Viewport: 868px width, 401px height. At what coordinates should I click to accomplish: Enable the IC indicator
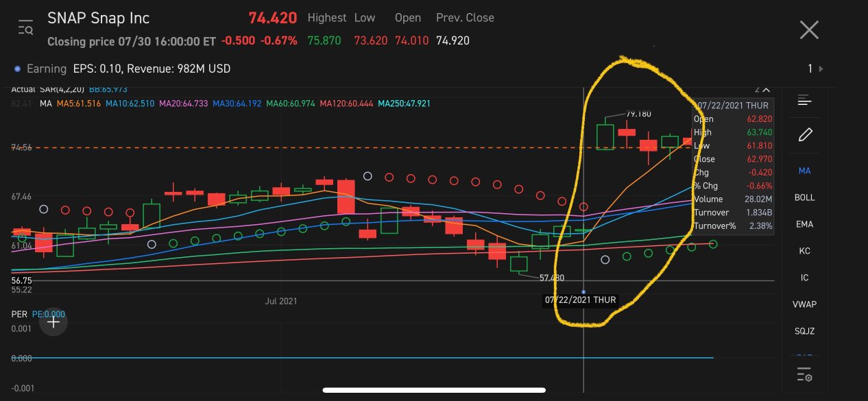point(804,278)
